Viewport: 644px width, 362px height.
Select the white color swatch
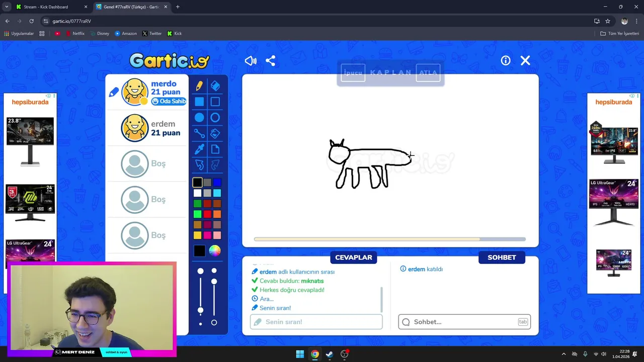pos(197,193)
